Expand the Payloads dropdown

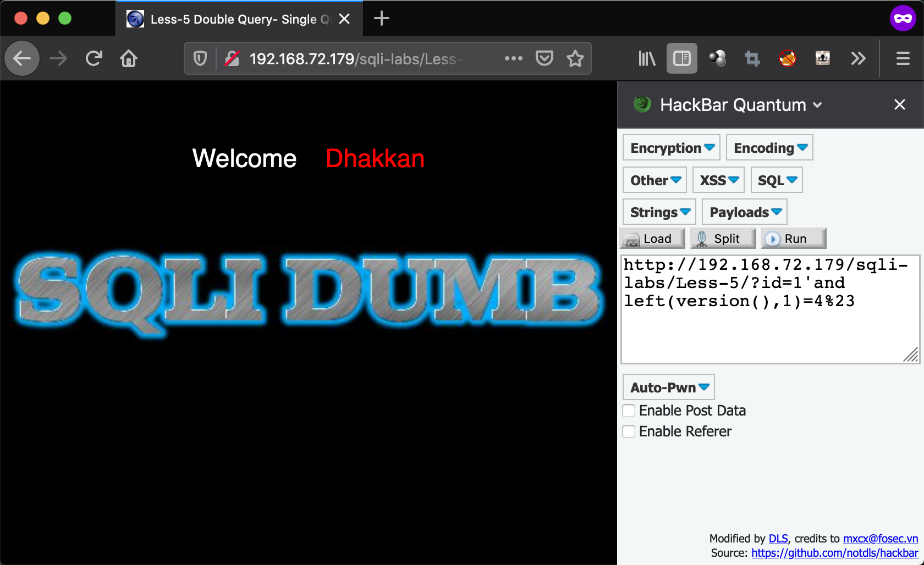744,212
